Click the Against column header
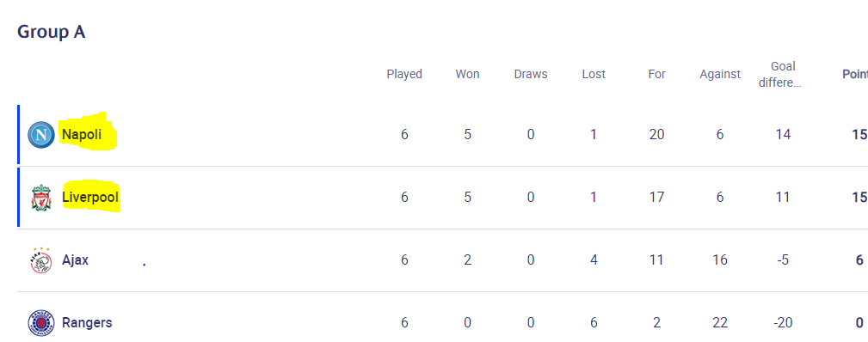This screenshot has width=868, height=342. pos(720,74)
